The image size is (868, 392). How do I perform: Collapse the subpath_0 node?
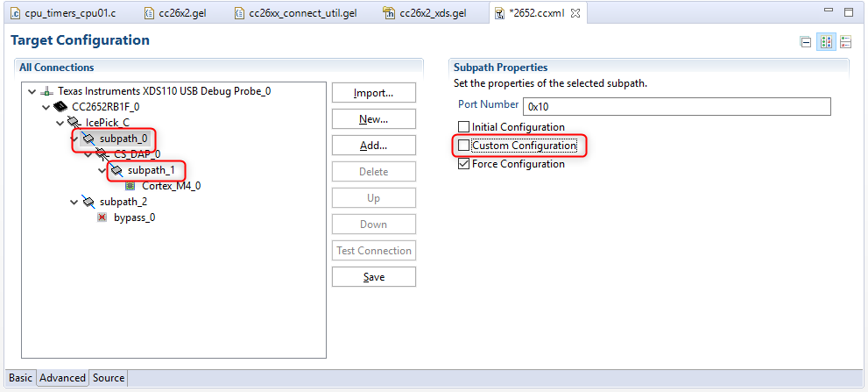74,138
